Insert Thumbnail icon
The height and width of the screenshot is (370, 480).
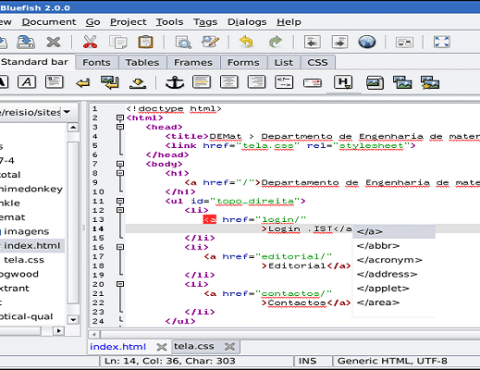tap(402, 83)
